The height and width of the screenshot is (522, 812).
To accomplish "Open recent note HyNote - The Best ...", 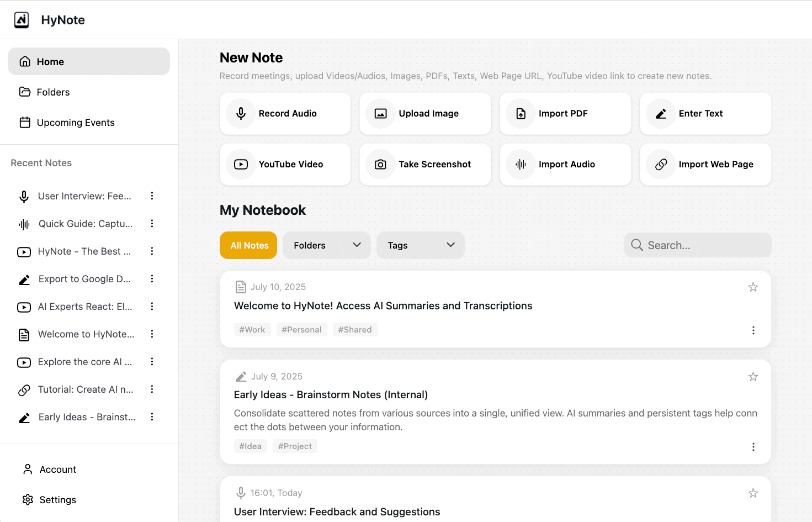I will coord(84,251).
